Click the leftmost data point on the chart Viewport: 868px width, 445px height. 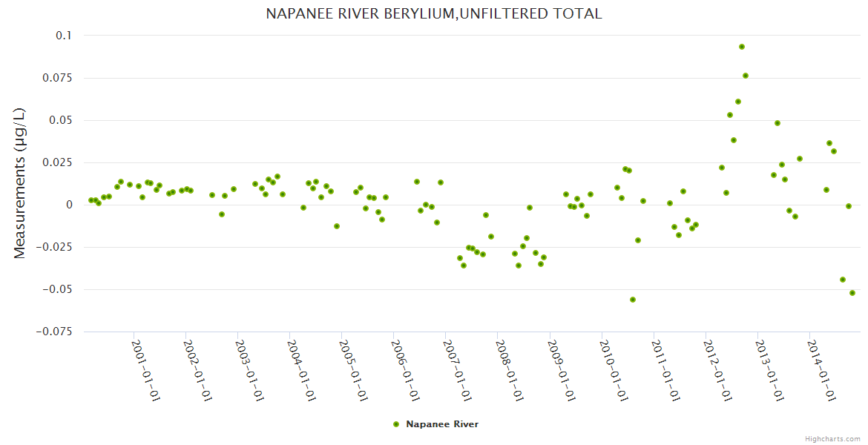tap(91, 200)
